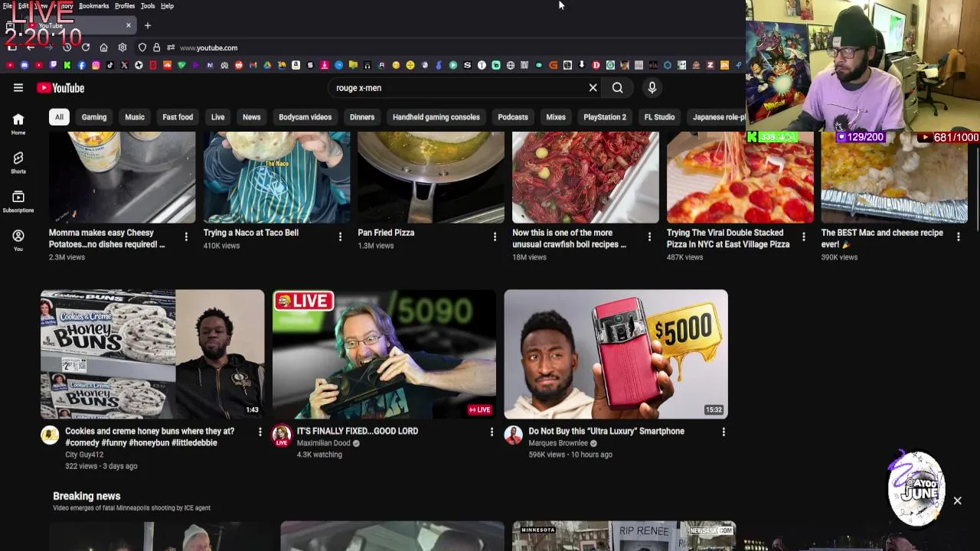Screen dimensions: 980x551
Task: Open the browser settings gear icon
Action: coord(122,47)
